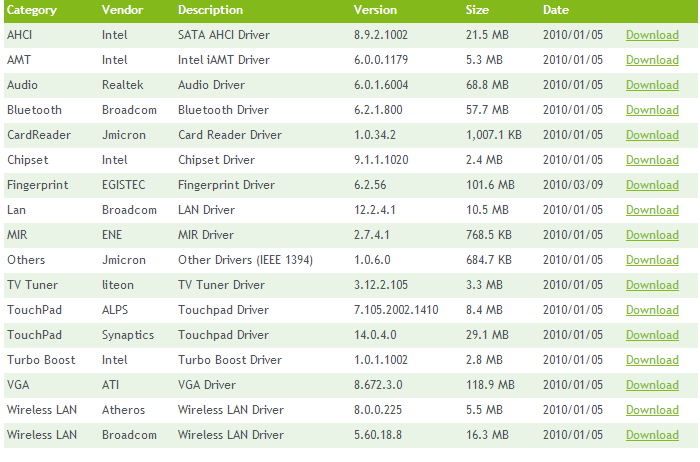Download the ALPS Touchpad Driver
This screenshot has height=462, width=700.
click(x=652, y=310)
